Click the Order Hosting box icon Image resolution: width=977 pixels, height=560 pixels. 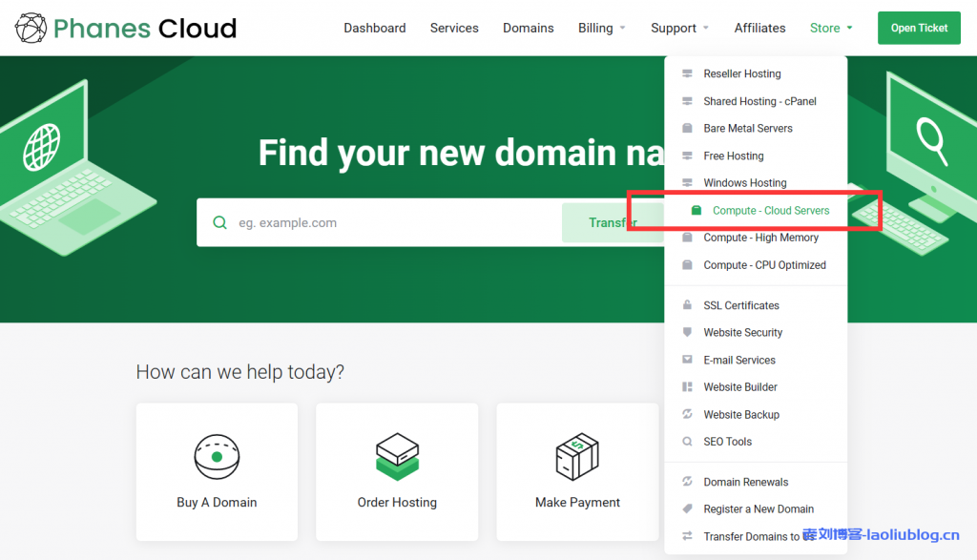(x=397, y=456)
